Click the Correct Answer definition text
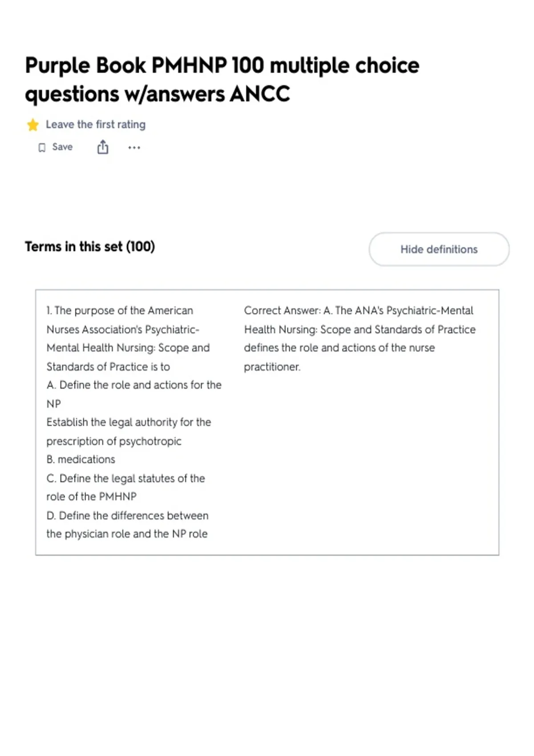534x756 pixels. pos(360,338)
